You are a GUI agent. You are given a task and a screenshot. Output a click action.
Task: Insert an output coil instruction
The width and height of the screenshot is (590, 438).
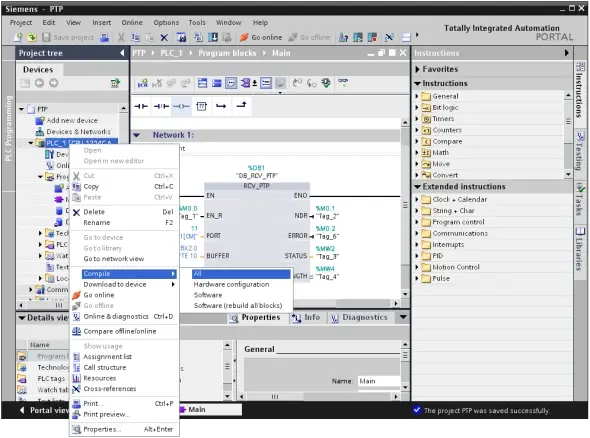(181, 106)
